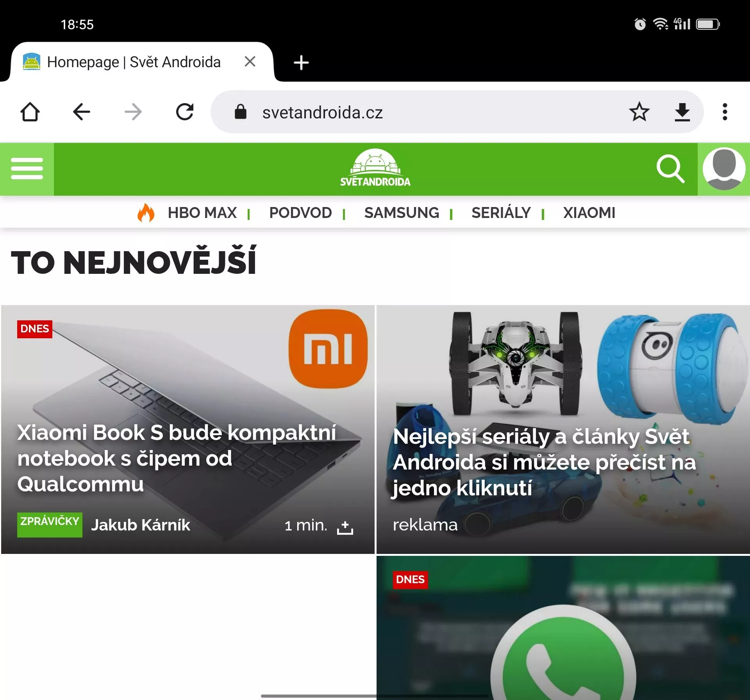This screenshot has height=700, width=750.
Task: Click the Svět Androida logo
Action: pyautogui.click(x=375, y=168)
